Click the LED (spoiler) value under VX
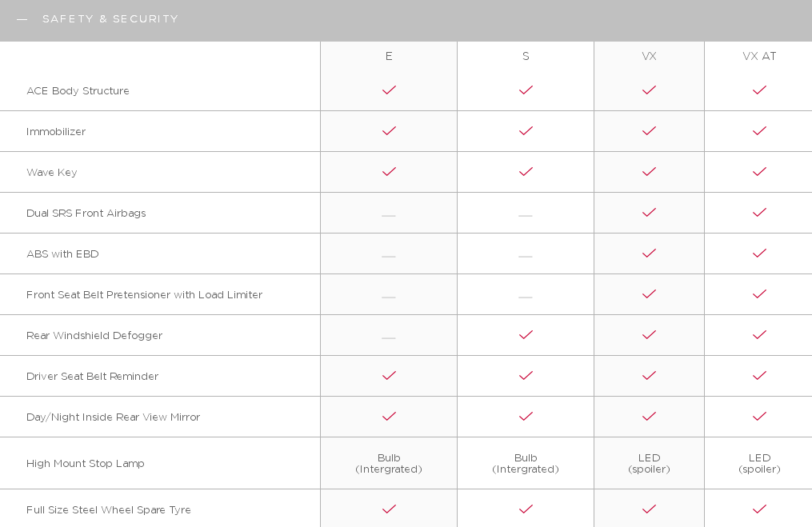Viewport: 812px width, 527px height. coord(649,463)
